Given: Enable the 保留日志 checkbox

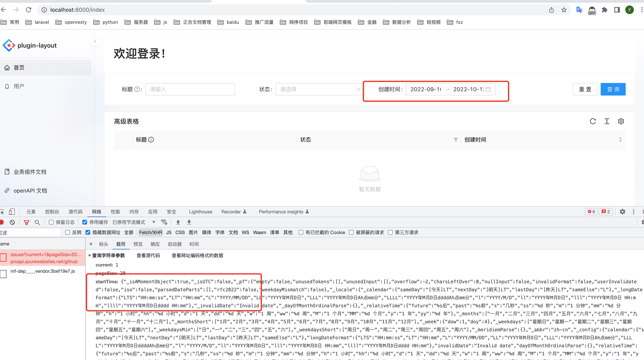Looking at the screenshot, I should coord(51,222).
